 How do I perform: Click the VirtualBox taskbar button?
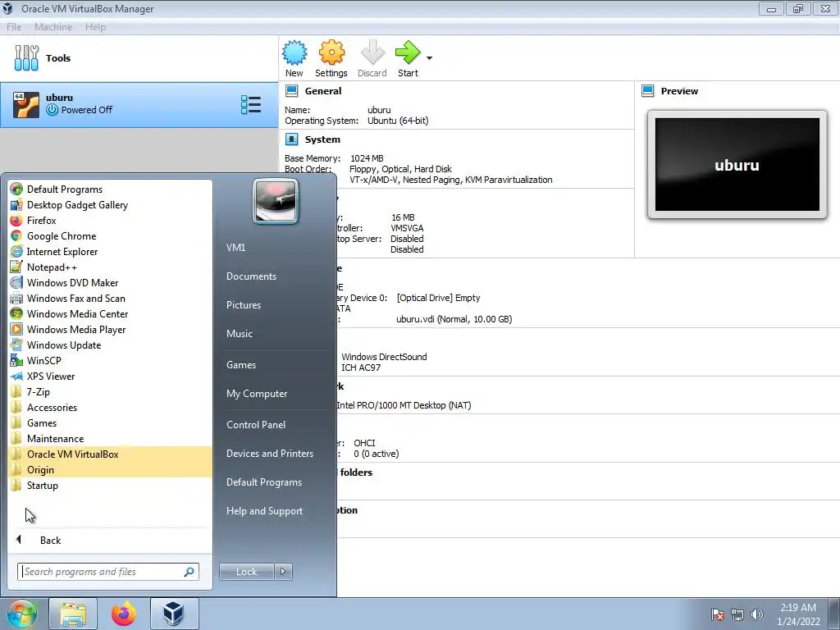174,614
